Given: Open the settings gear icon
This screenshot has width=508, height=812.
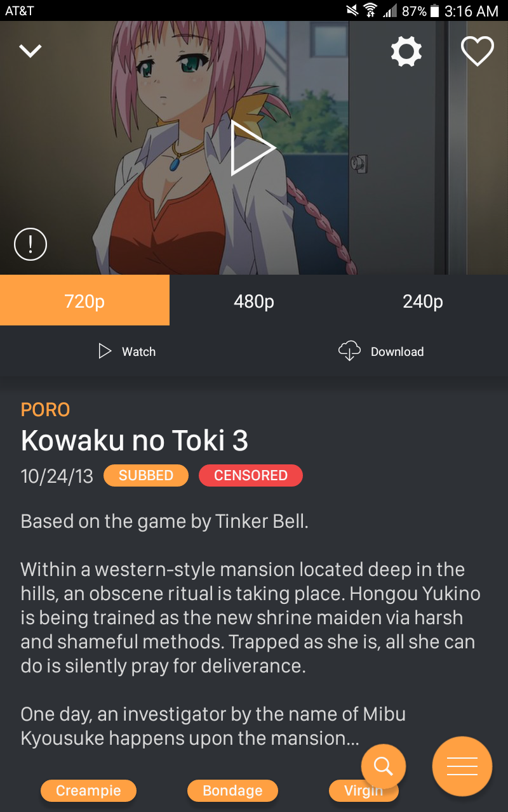Looking at the screenshot, I should tap(406, 51).
